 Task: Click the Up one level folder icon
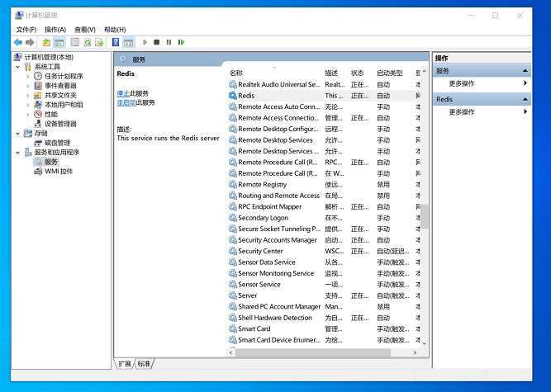tap(46, 42)
